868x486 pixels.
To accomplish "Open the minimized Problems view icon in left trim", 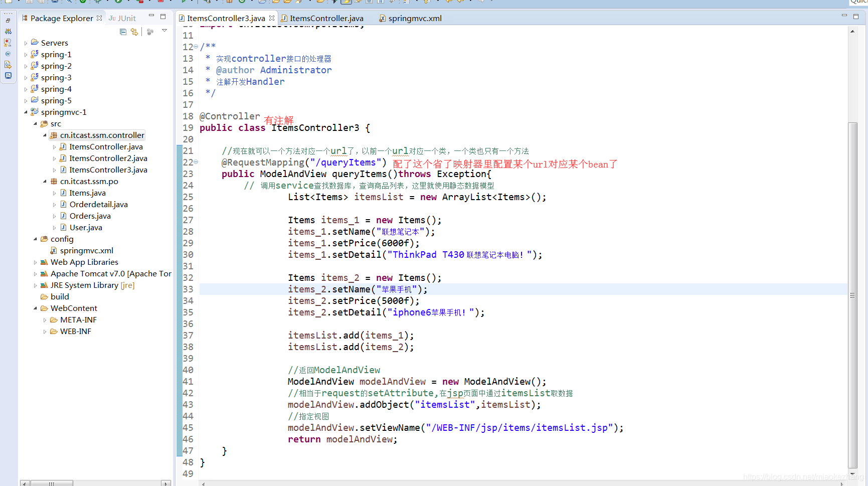I will (8, 43).
